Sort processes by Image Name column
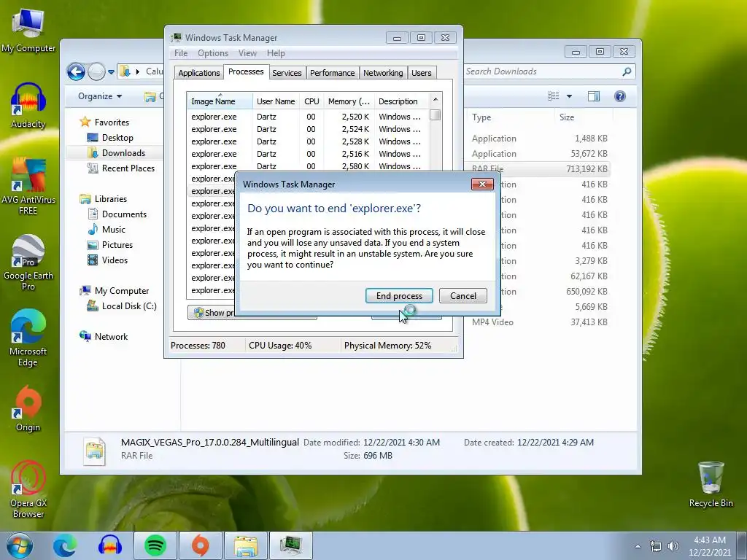The height and width of the screenshot is (560, 747). [219, 101]
